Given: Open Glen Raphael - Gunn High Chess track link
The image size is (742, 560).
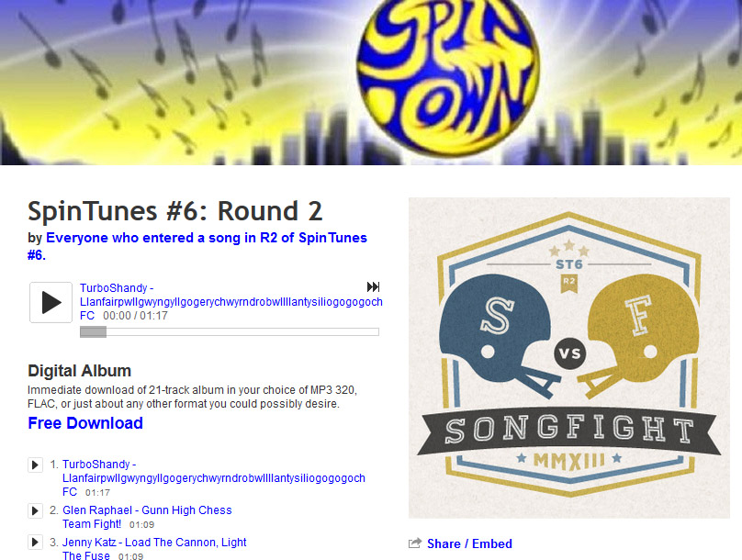Looking at the screenshot, I should [x=147, y=517].
